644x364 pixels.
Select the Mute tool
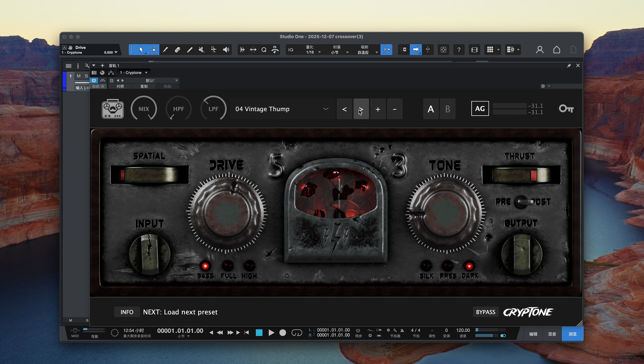(201, 50)
